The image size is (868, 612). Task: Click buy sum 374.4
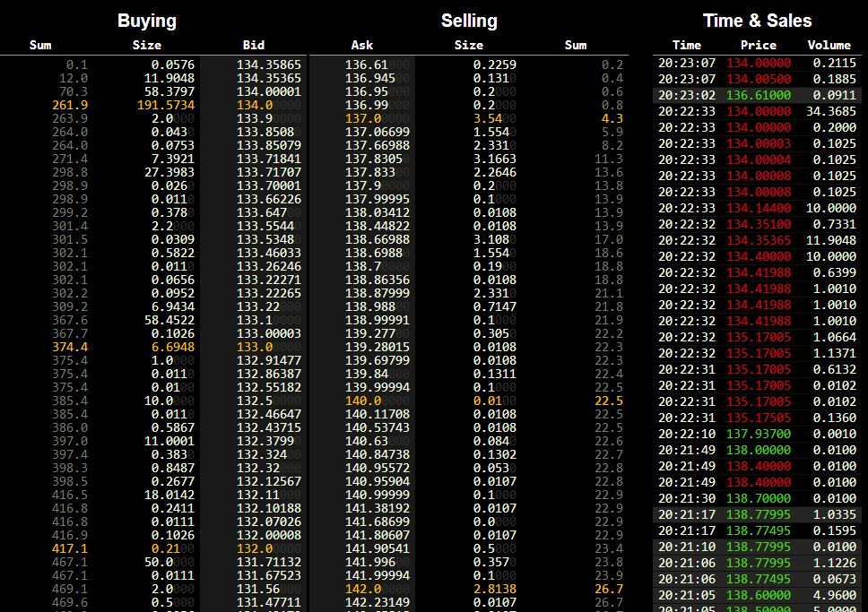point(70,347)
